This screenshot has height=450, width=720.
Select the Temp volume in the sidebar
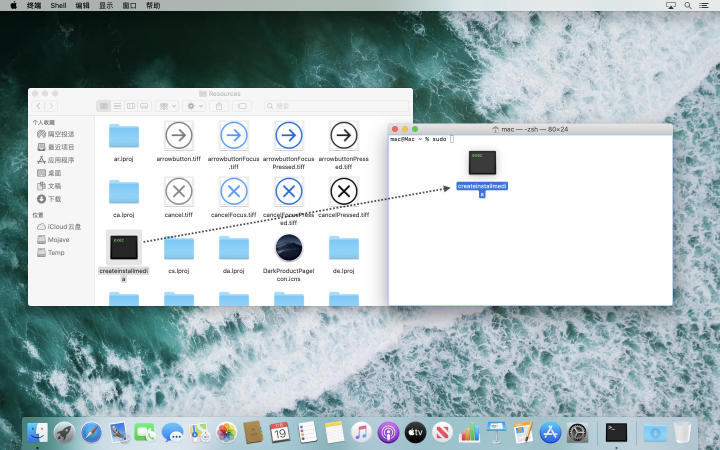click(51, 253)
